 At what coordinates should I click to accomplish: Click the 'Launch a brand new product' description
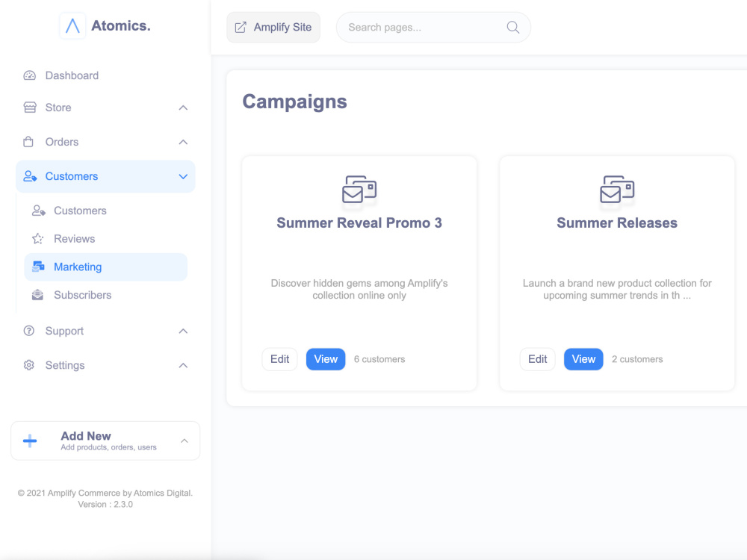[x=617, y=289]
